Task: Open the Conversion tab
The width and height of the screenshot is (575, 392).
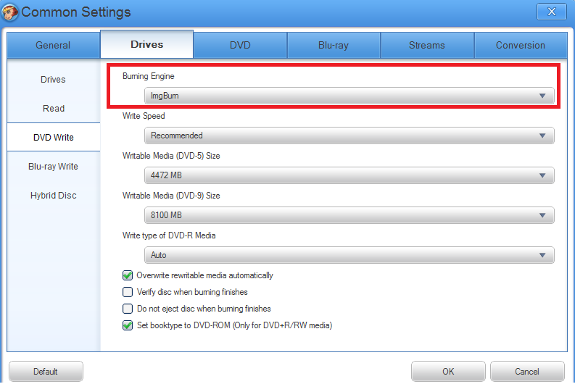Action: pos(521,45)
